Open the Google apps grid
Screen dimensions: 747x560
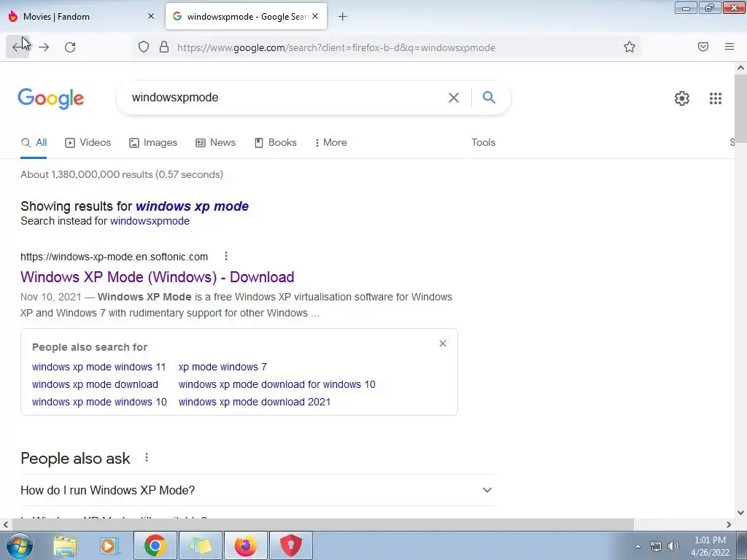(715, 98)
